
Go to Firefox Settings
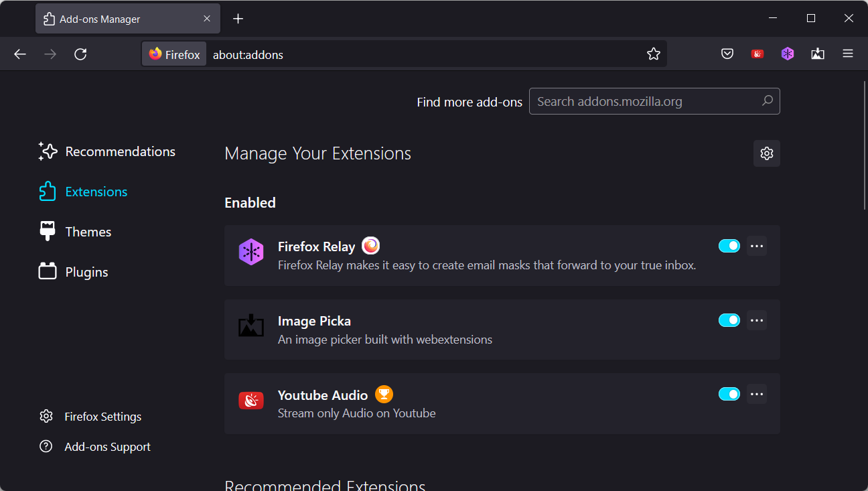(102, 417)
